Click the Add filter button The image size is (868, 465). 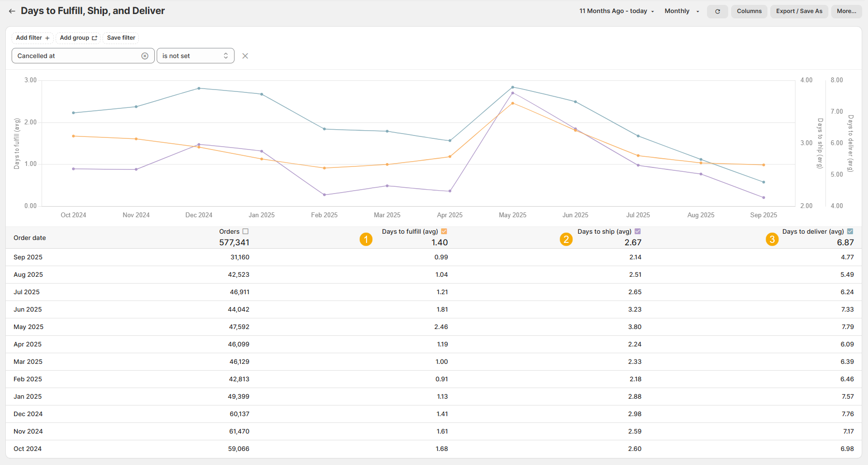click(32, 38)
